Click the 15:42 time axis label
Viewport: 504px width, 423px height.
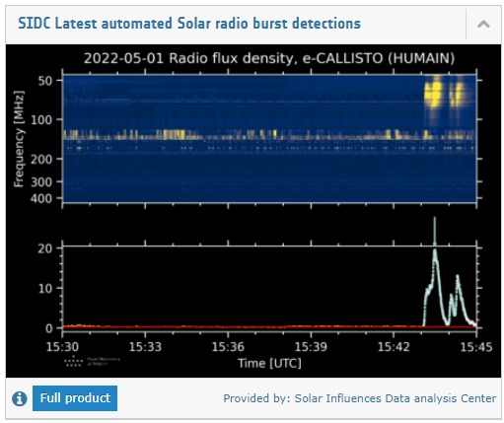[x=394, y=347]
